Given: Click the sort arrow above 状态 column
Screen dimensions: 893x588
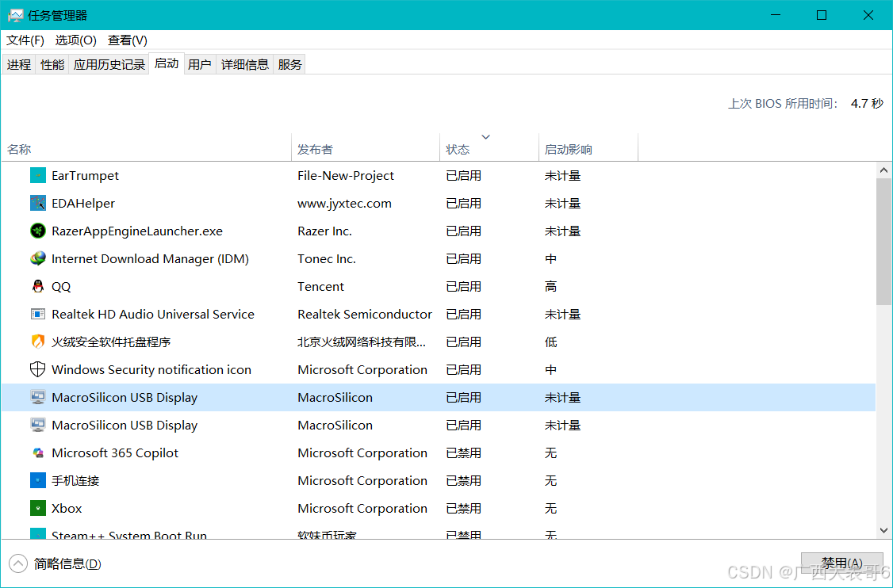Looking at the screenshot, I should (x=486, y=137).
